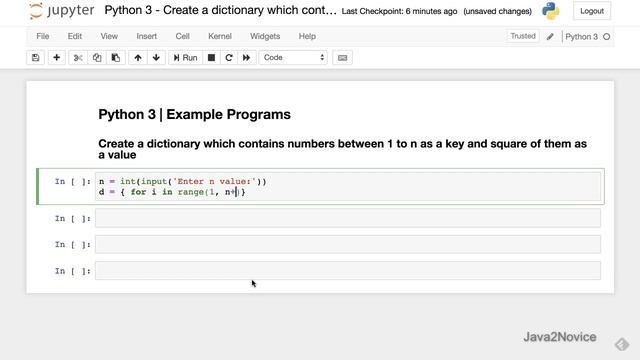Viewport: 640px width, 360px height.
Task: Click the Python 3 kernel name
Action: [x=581, y=37]
